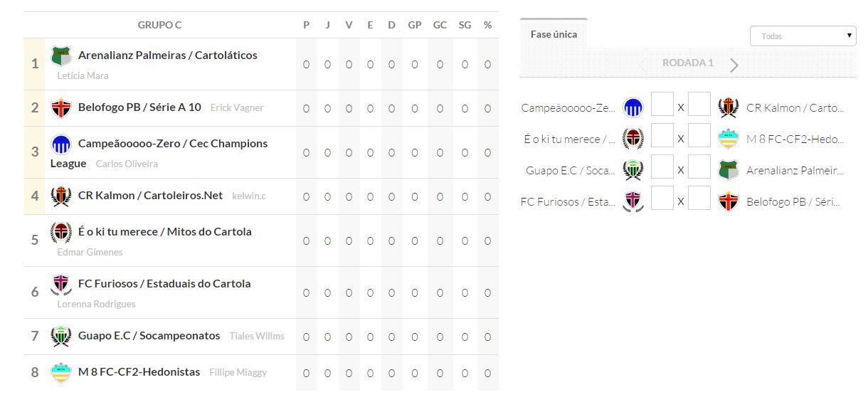Go to previous rodada with left arrow
This screenshot has width=868, height=407.
coord(642,65)
